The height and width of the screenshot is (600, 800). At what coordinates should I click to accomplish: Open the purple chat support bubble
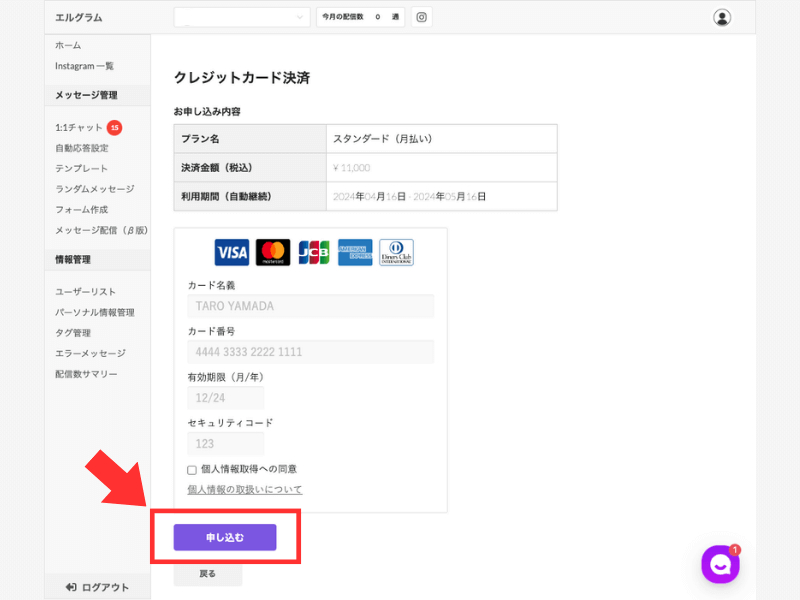[720, 564]
